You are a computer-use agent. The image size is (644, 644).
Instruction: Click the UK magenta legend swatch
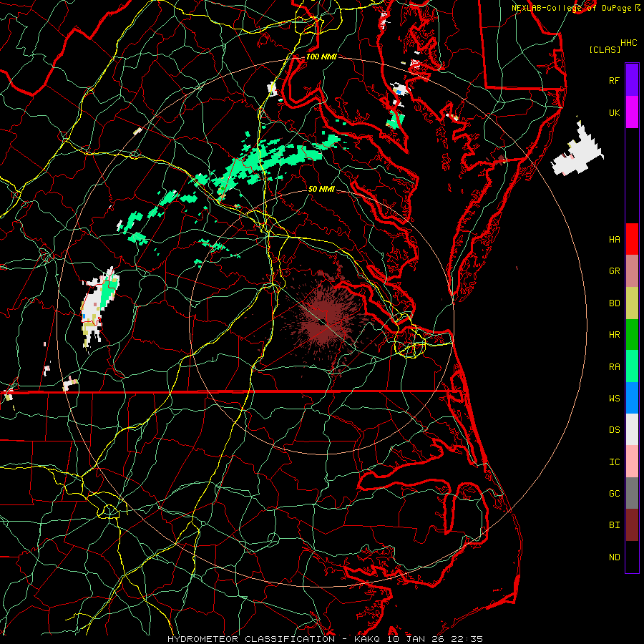(x=632, y=112)
